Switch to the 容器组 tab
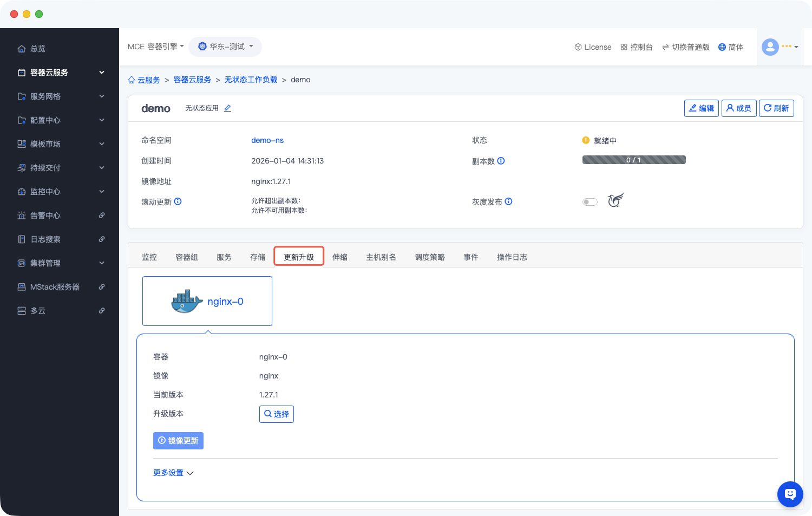This screenshot has width=812, height=516. pos(186,257)
